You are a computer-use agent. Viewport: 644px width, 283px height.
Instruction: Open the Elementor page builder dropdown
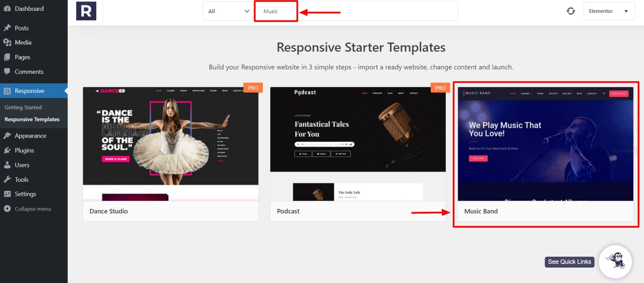609,11
